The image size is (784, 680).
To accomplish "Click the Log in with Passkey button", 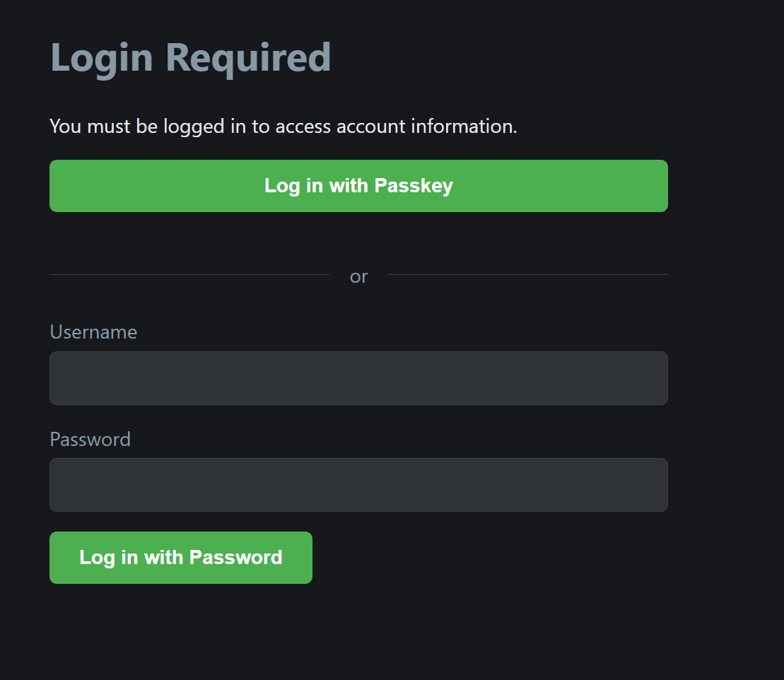I will pos(358,186).
